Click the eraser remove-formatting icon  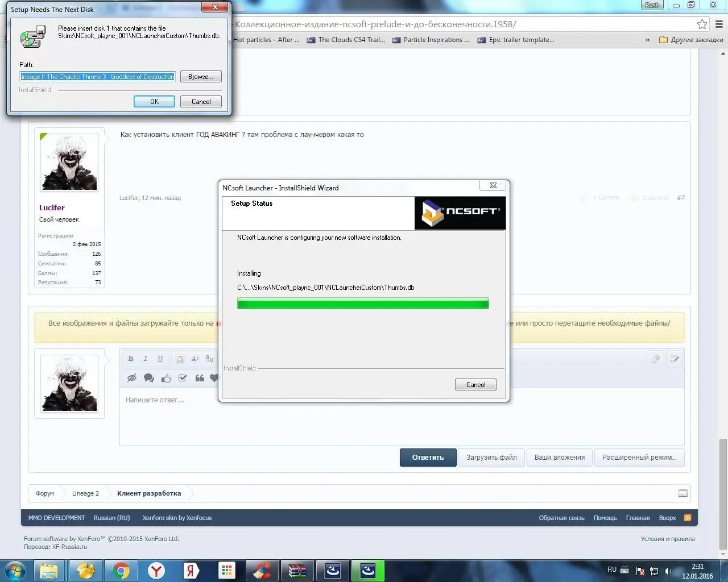tap(655, 359)
